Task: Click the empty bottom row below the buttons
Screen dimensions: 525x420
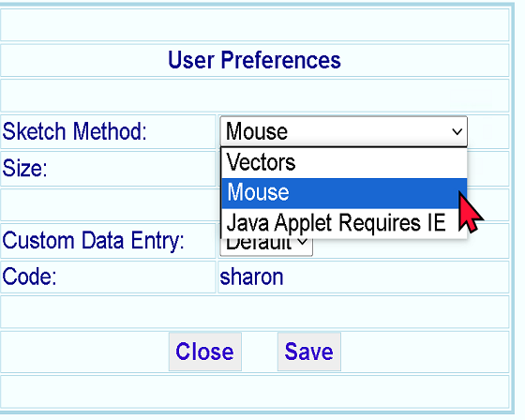Action: click(x=254, y=392)
